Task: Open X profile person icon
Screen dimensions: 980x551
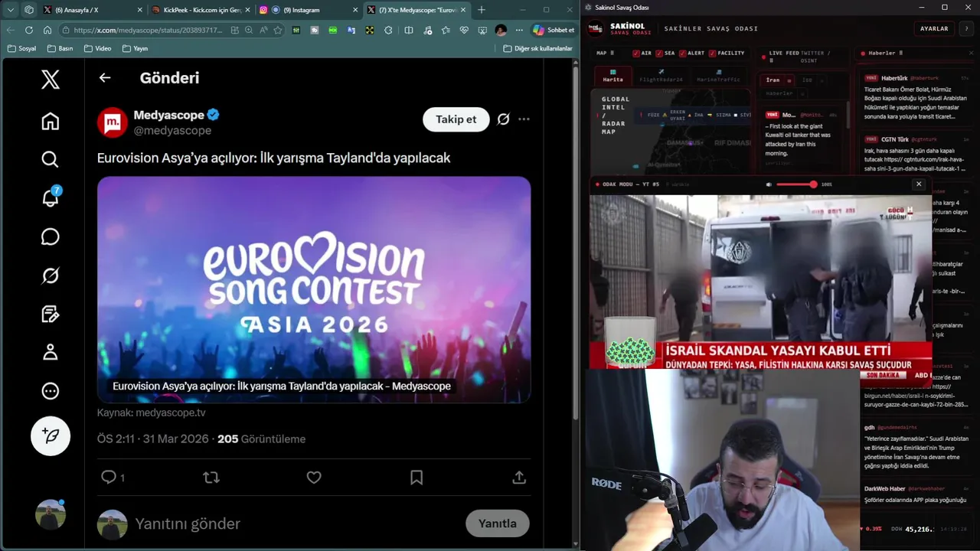Action: [x=51, y=352]
